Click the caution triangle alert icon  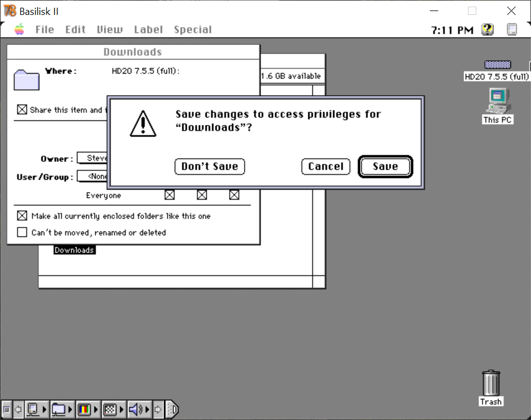point(143,124)
